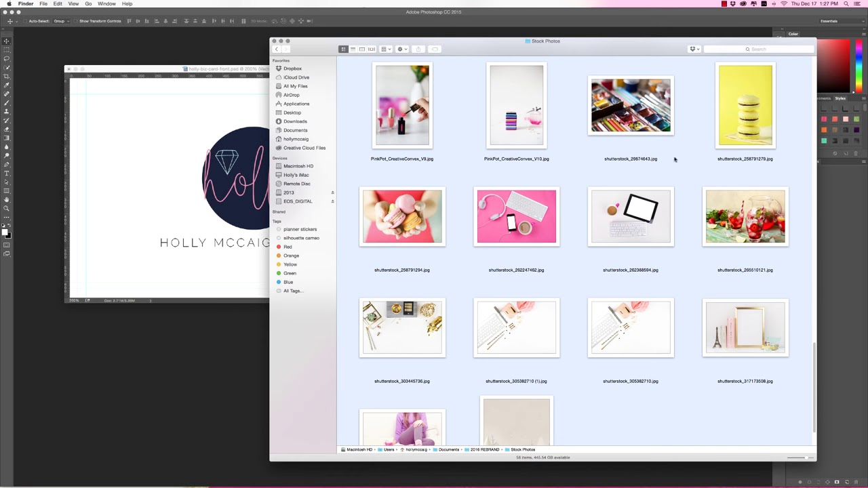Image resolution: width=868 pixels, height=488 pixels.
Task: Open the Auto-Select Group dropdown
Action: pos(61,21)
